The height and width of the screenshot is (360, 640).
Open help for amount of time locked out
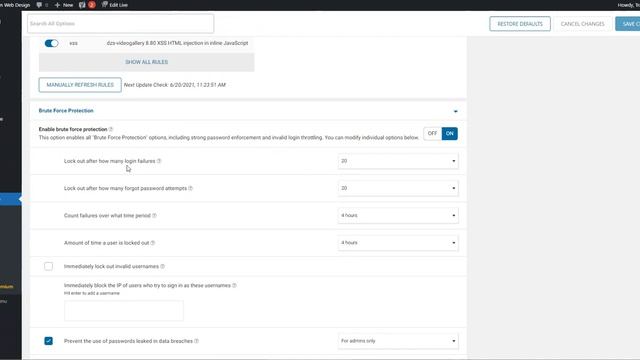[153, 243]
